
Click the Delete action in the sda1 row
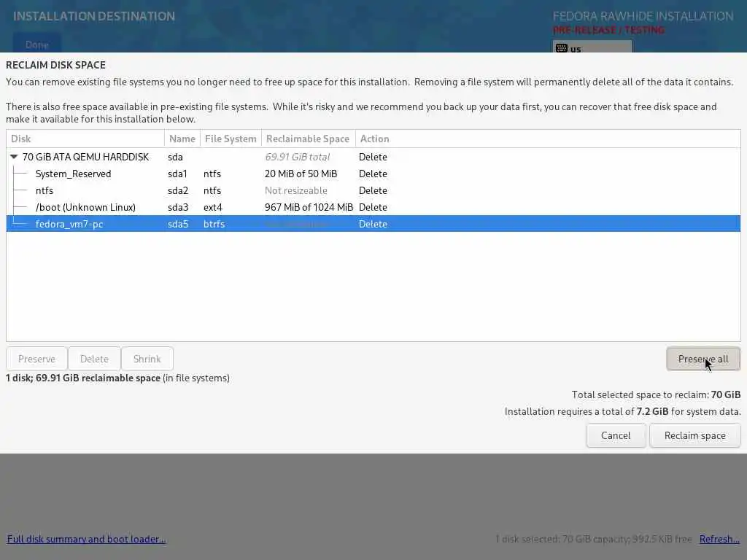tap(373, 174)
